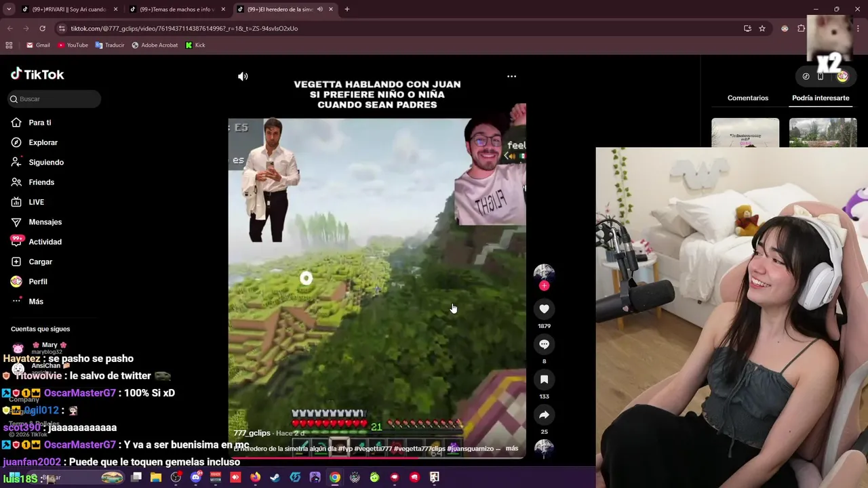Focus the TikTok Buscar search field
This screenshot has width=868, height=488.
tap(54, 99)
